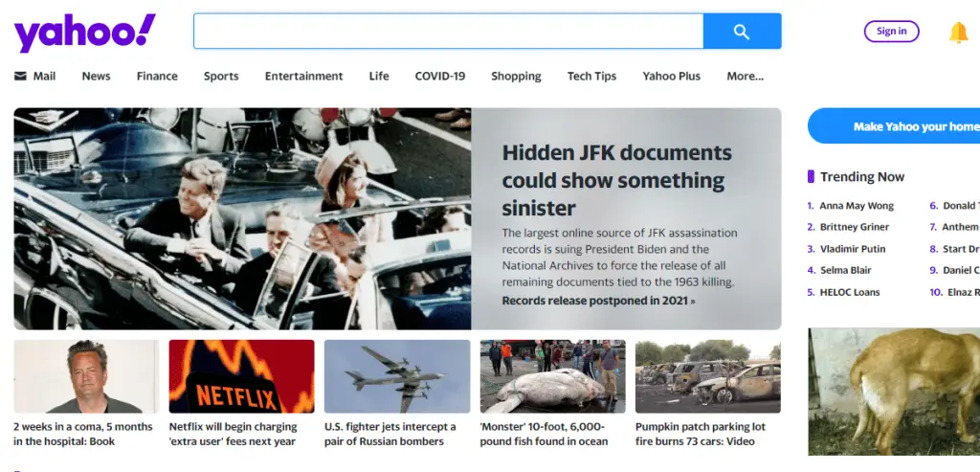
Task: Open the Sports section
Action: click(221, 77)
